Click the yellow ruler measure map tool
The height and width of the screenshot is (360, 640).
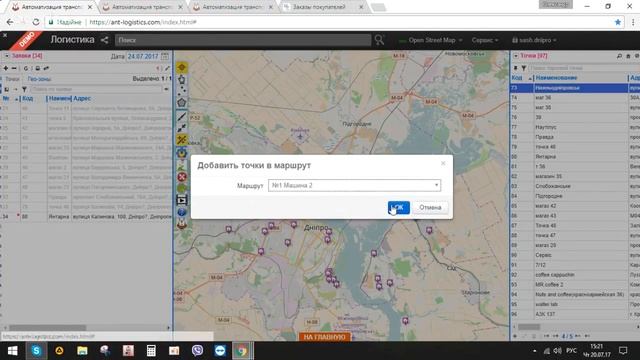point(182,140)
